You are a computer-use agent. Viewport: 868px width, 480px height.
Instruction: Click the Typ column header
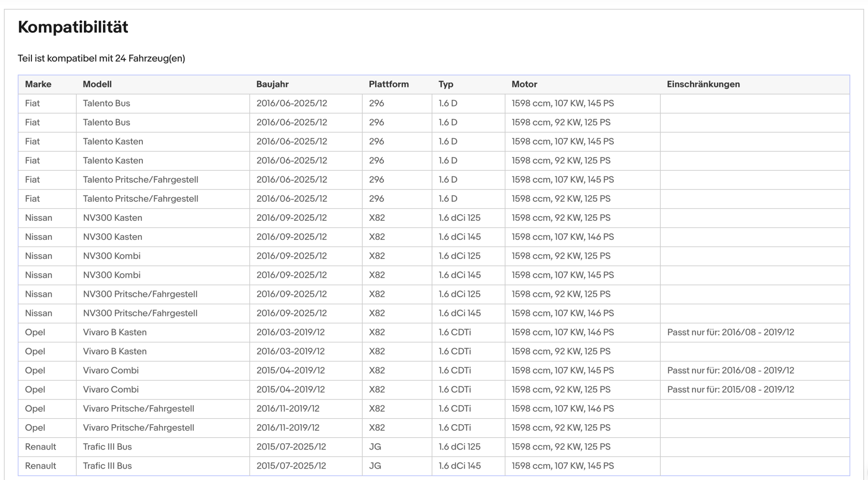point(446,84)
